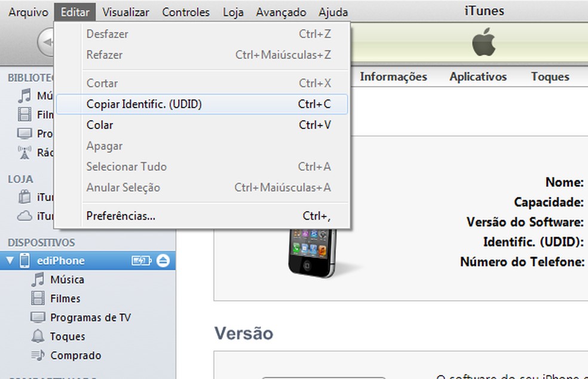Open the Loja menu
This screenshot has height=379, width=588.
click(x=233, y=12)
